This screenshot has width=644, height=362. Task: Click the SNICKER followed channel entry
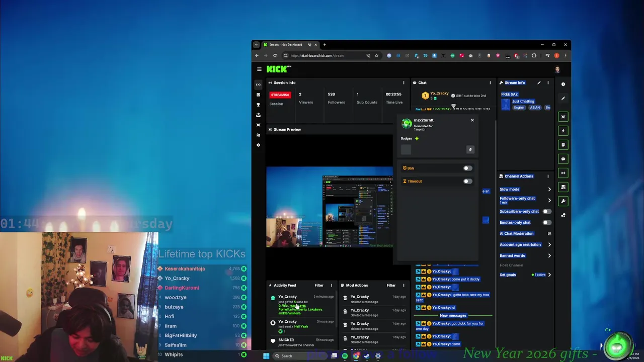pos(303,342)
